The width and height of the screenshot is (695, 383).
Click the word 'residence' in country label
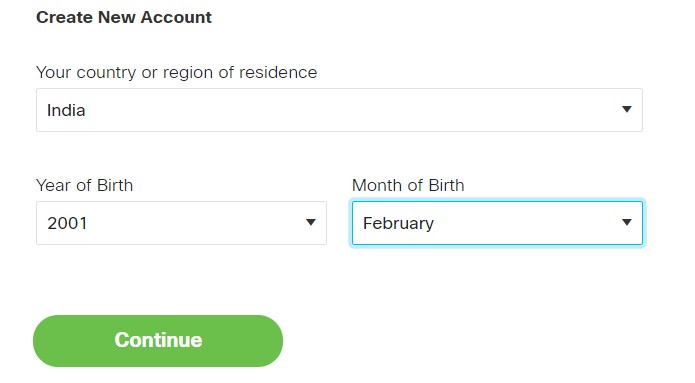278,72
